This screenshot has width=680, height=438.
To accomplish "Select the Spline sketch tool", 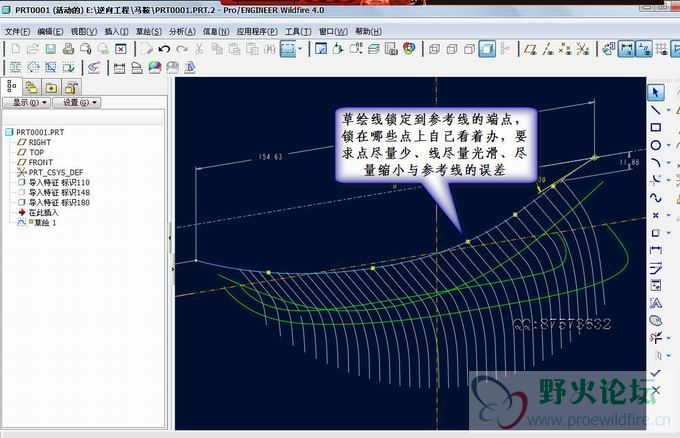I will pyautogui.click(x=655, y=198).
